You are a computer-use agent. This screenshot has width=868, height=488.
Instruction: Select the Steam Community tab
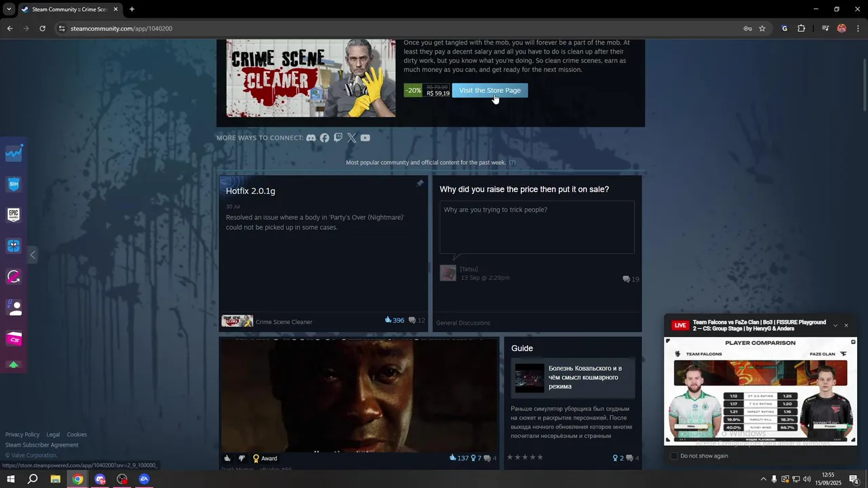tap(70, 9)
